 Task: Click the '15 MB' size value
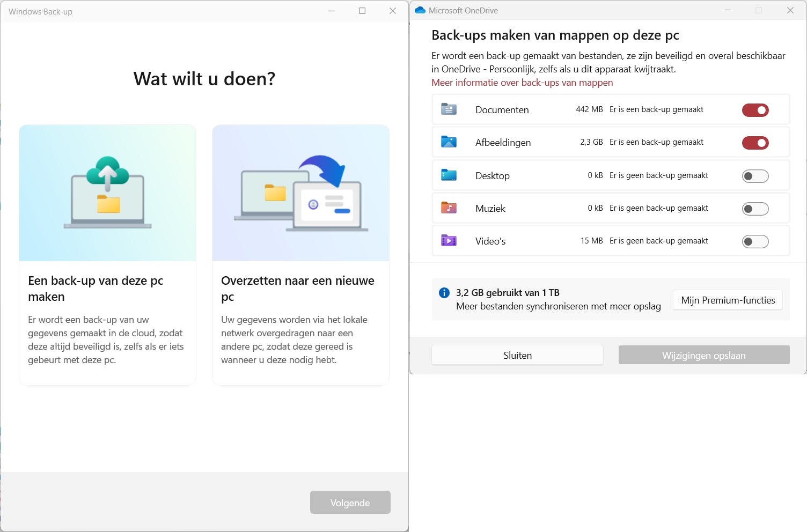point(592,241)
